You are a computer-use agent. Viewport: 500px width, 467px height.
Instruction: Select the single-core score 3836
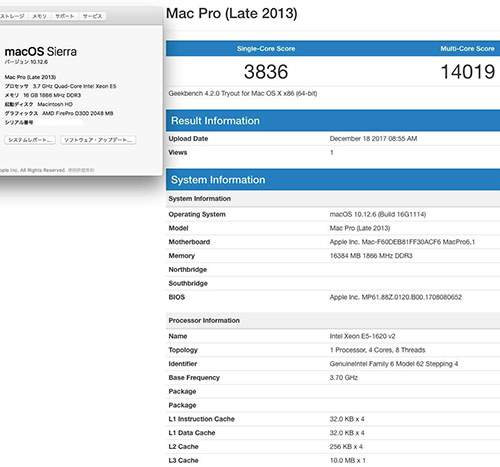click(x=266, y=72)
